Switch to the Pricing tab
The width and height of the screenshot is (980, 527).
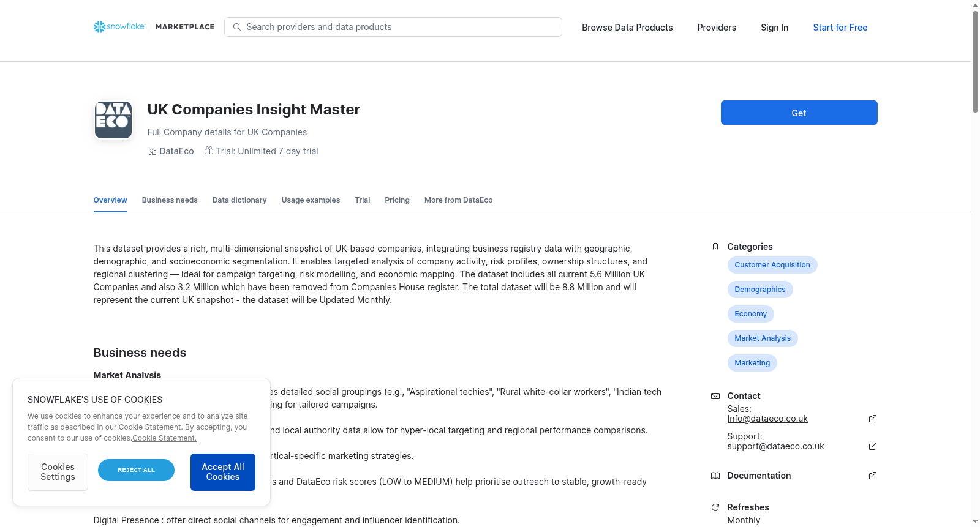tap(397, 200)
